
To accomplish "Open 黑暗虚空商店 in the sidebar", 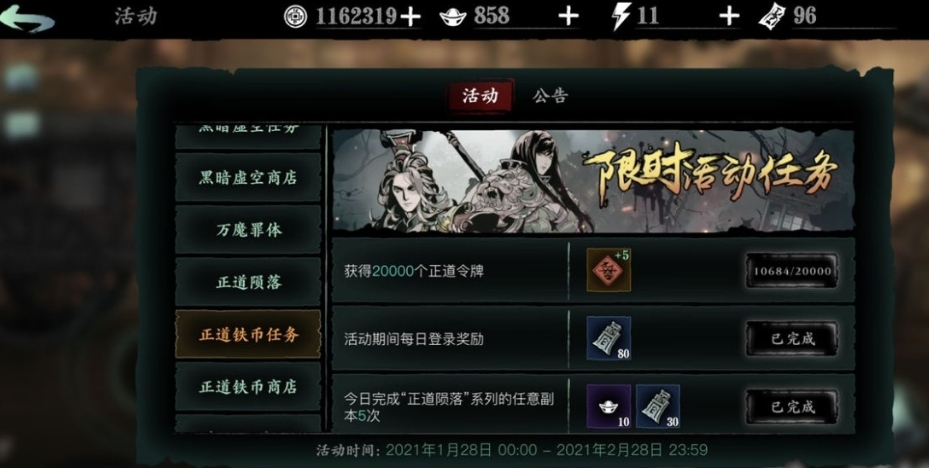I will click(248, 177).
